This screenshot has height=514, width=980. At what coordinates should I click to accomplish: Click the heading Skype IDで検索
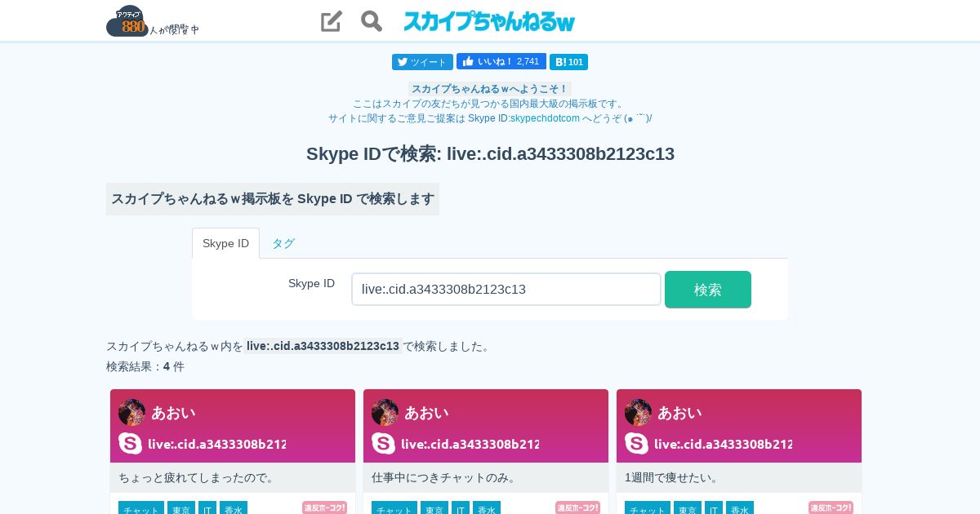tap(490, 153)
